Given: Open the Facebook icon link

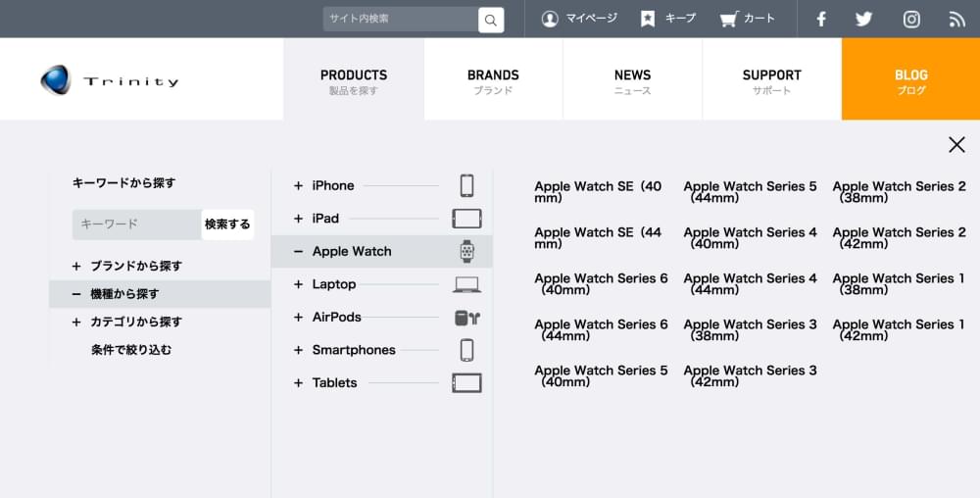Looking at the screenshot, I should [821, 19].
